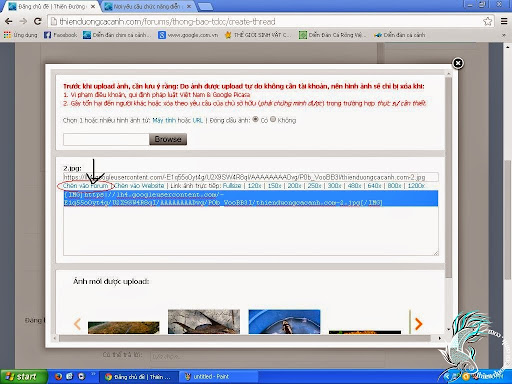The height and width of the screenshot is (384, 512).
Task: Close the upload dialog with X icon
Action: point(458,63)
